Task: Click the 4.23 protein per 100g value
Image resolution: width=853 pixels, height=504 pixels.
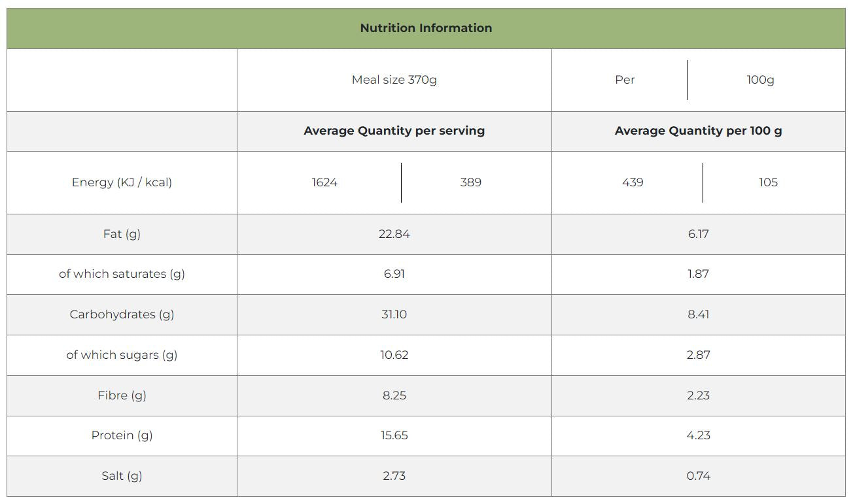Action: tap(698, 435)
